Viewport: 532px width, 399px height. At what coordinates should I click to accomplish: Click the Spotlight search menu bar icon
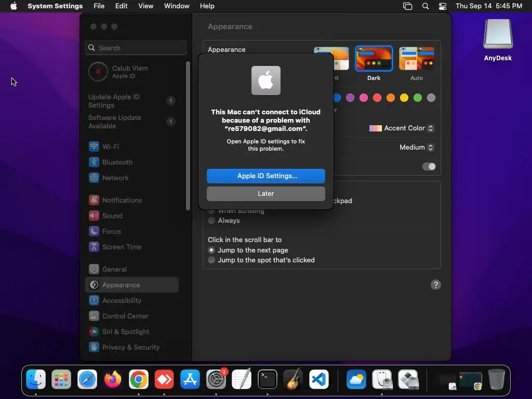(425, 6)
